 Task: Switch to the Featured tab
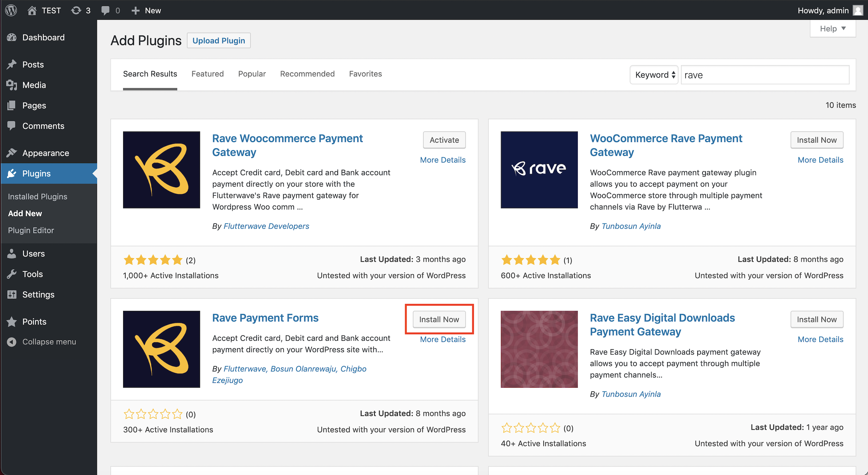coord(208,74)
